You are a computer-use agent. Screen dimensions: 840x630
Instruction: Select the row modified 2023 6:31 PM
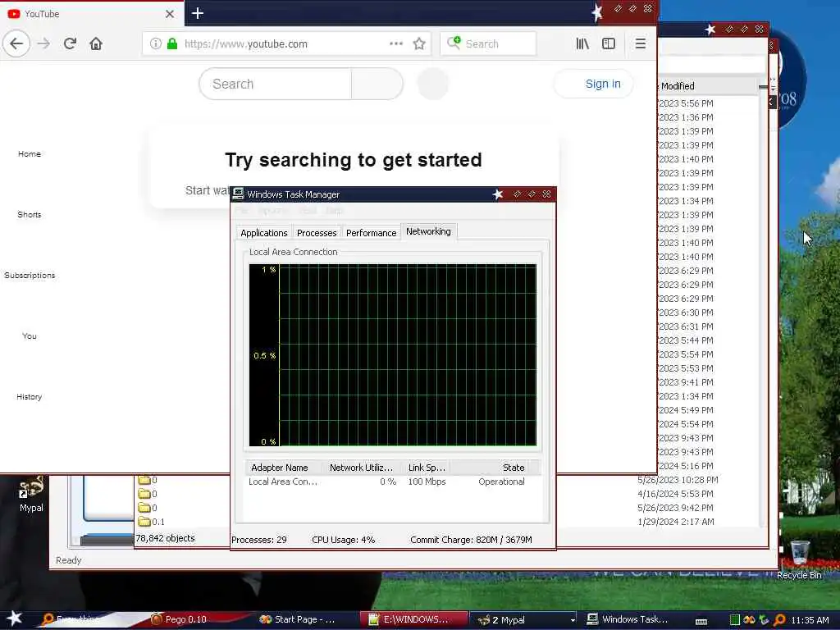(x=686, y=326)
